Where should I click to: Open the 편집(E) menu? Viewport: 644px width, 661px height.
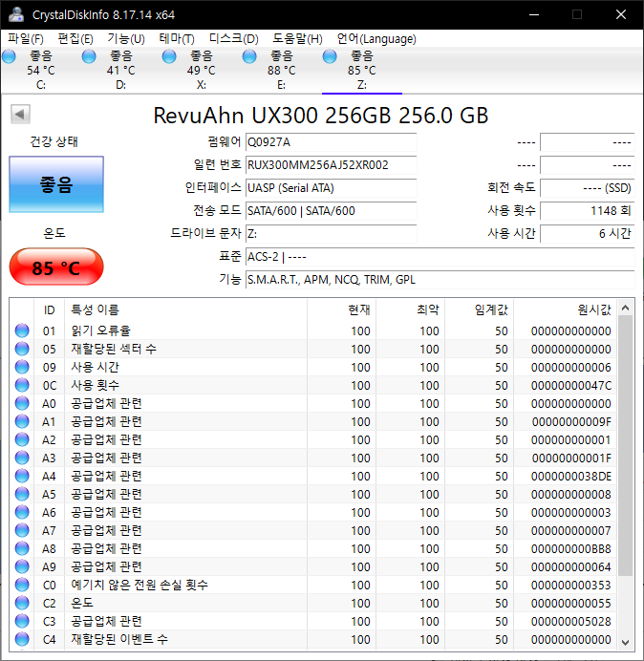[x=75, y=39]
